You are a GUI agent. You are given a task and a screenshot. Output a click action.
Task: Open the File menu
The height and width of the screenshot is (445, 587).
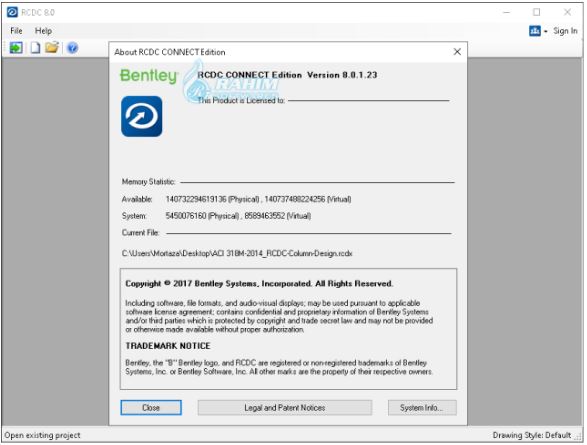click(x=16, y=31)
